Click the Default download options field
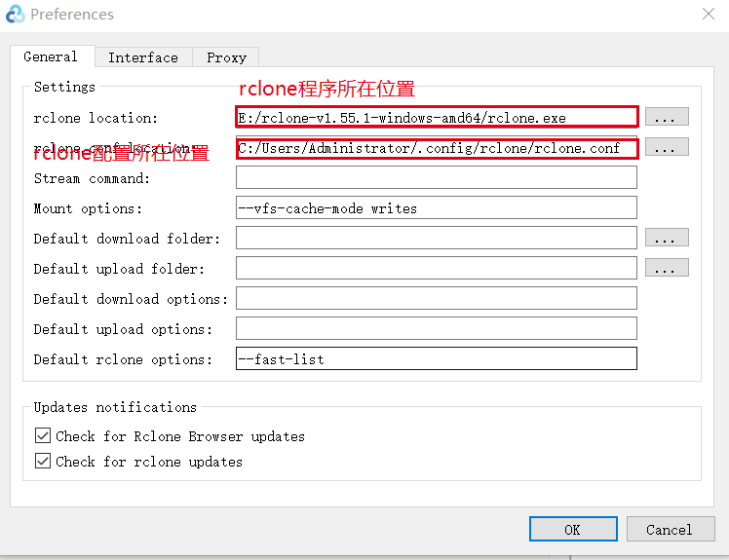This screenshot has height=560, width=729. (437, 298)
